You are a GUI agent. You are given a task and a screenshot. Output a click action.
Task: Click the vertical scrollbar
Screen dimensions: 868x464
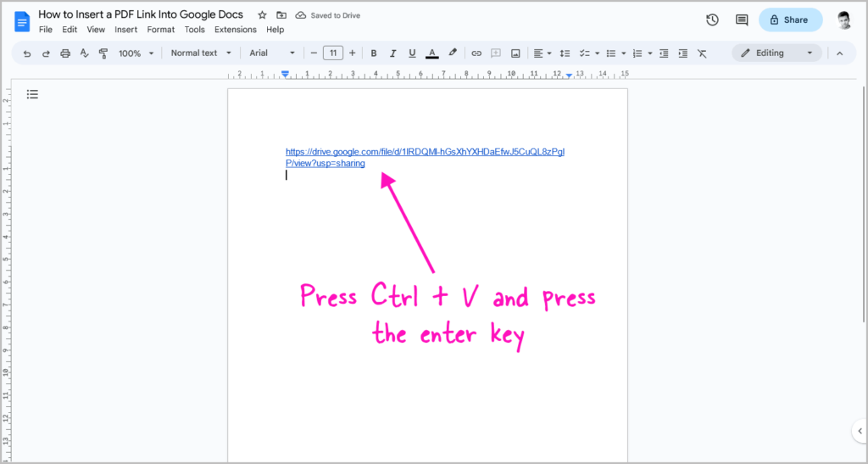(864, 204)
